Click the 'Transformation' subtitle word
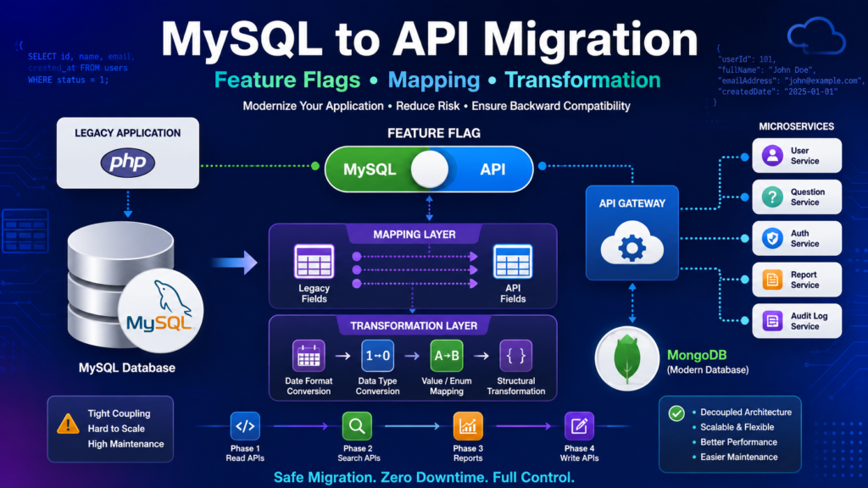Image resolution: width=868 pixels, height=488 pixels. click(582, 80)
